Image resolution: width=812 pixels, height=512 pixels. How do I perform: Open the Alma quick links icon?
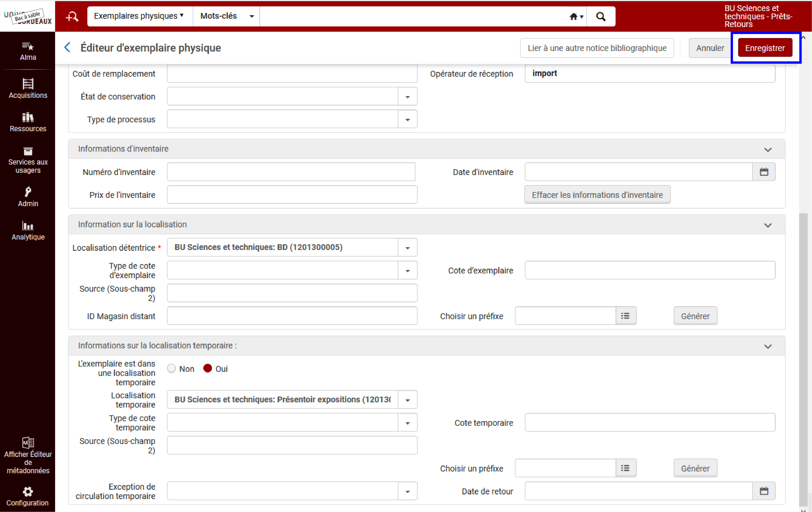(28, 46)
